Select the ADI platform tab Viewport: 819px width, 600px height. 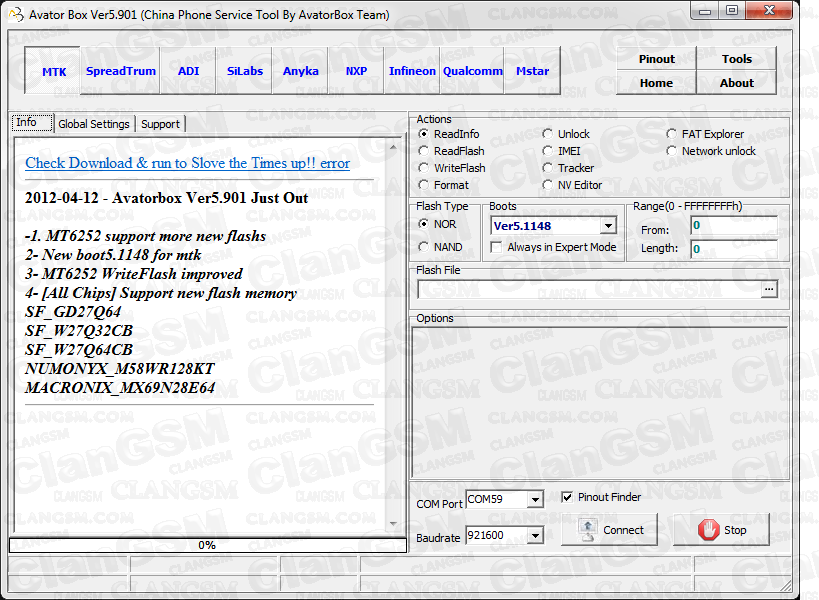[x=188, y=71]
